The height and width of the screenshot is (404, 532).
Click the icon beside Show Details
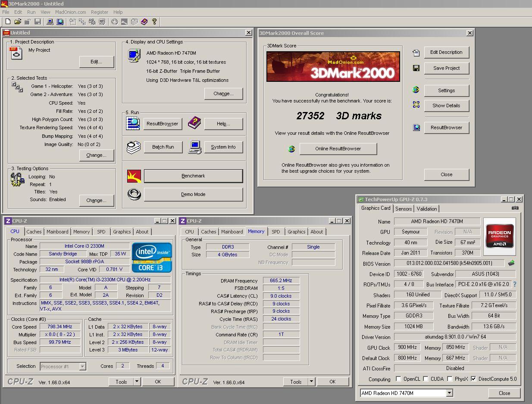point(416,105)
